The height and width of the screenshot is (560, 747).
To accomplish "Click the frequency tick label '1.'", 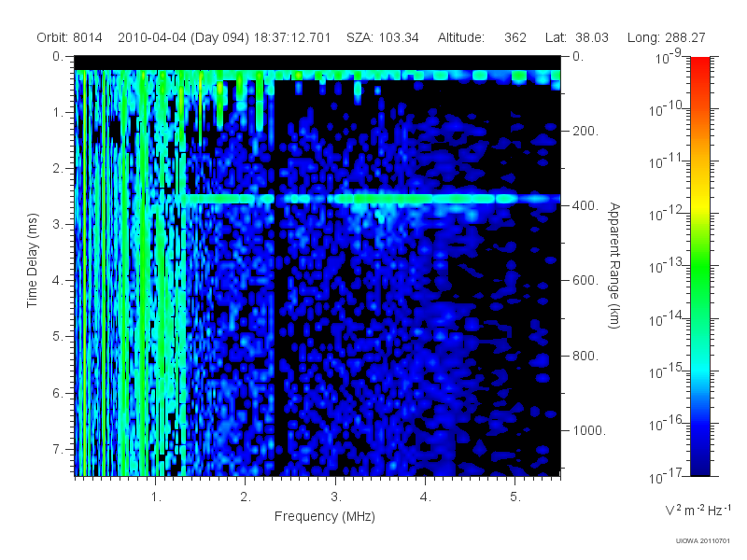I will coord(156,497).
